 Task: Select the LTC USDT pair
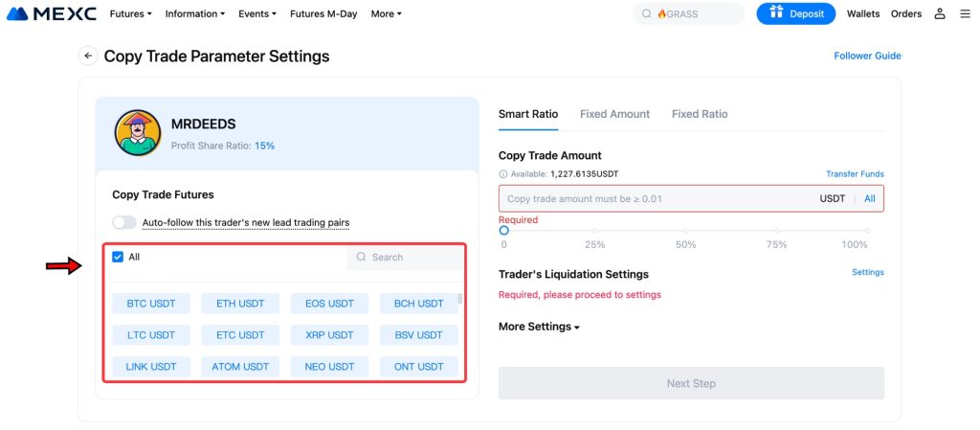pyautogui.click(x=151, y=335)
